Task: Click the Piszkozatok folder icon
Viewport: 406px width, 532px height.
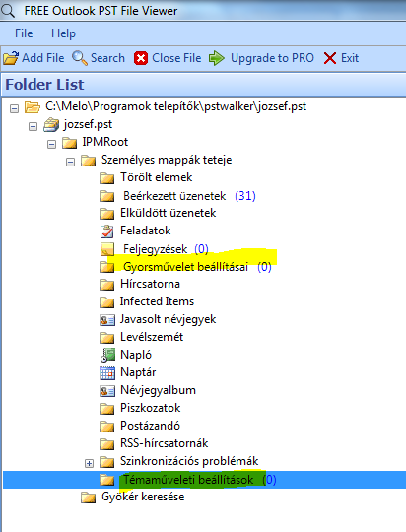Action: (x=107, y=409)
